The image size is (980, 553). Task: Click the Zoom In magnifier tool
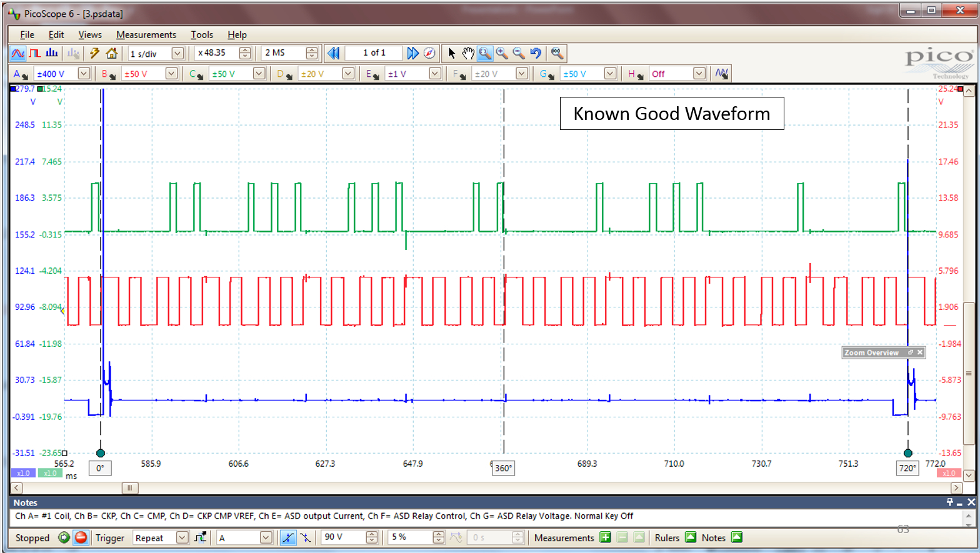pos(502,53)
